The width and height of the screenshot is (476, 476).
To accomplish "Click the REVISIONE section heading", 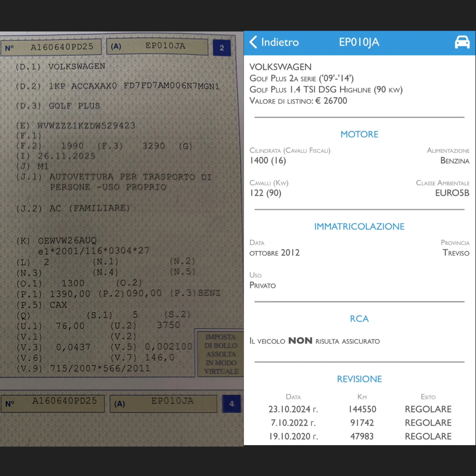I will pyautogui.click(x=359, y=379).
